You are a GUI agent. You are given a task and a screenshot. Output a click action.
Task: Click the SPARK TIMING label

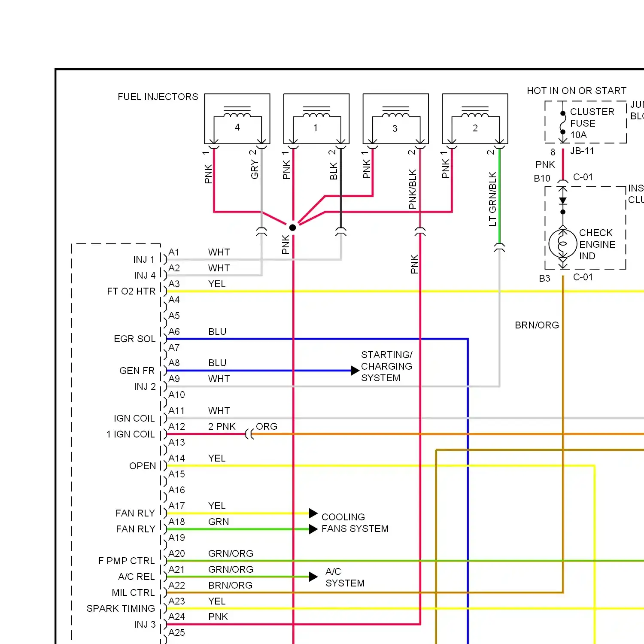[121, 609]
